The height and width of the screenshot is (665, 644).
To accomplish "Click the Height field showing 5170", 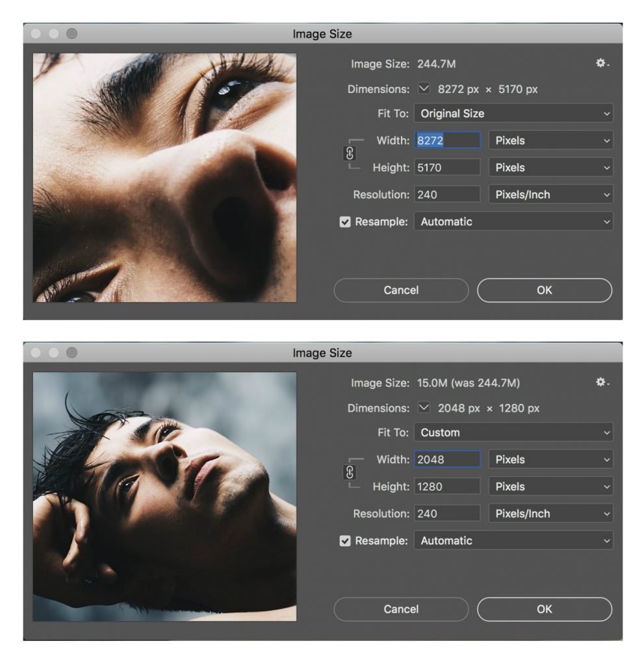I will point(447,168).
